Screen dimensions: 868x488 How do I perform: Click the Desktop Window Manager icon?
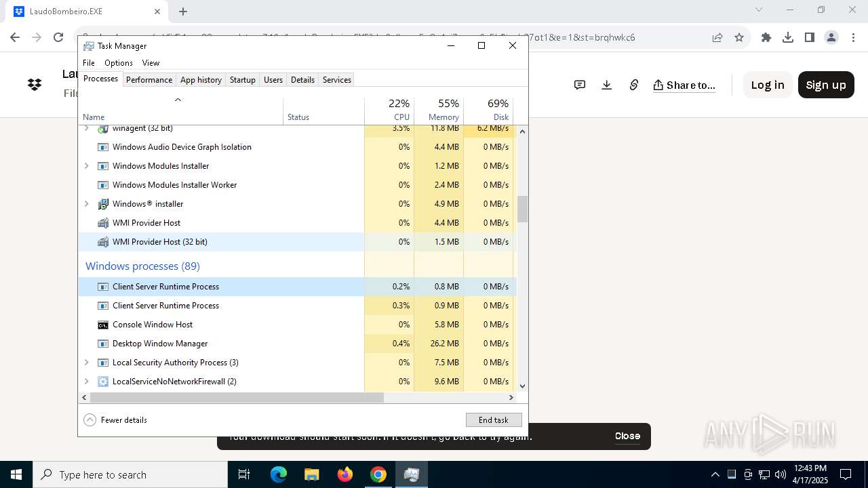pos(103,344)
